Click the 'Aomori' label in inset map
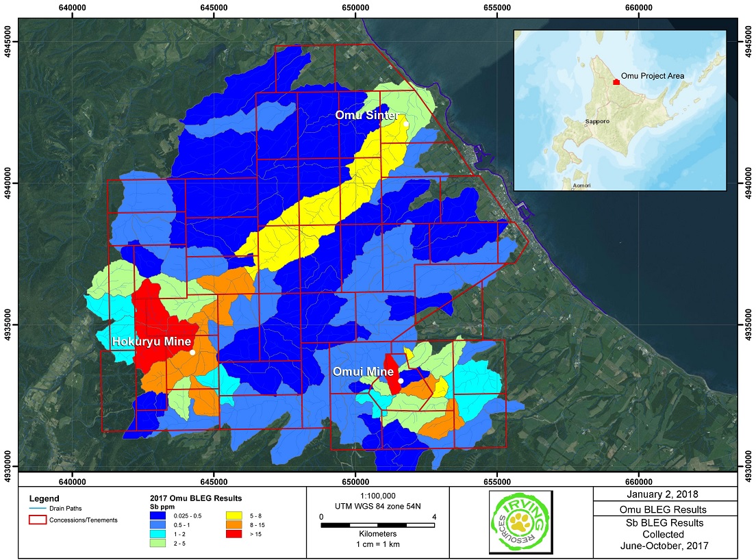This screenshot has height=560, width=756. point(581,186)
